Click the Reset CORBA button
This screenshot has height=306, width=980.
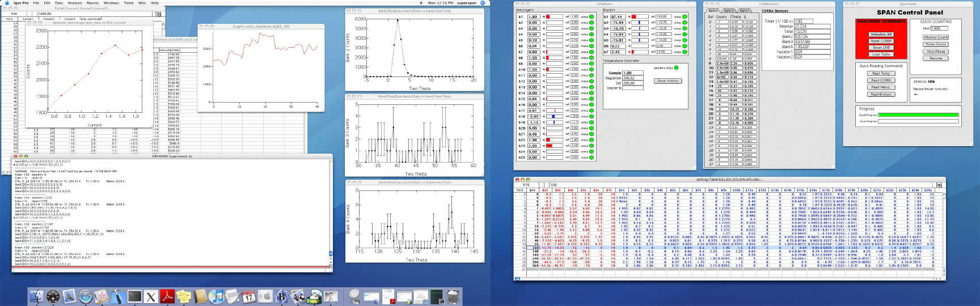click(881, 41)
